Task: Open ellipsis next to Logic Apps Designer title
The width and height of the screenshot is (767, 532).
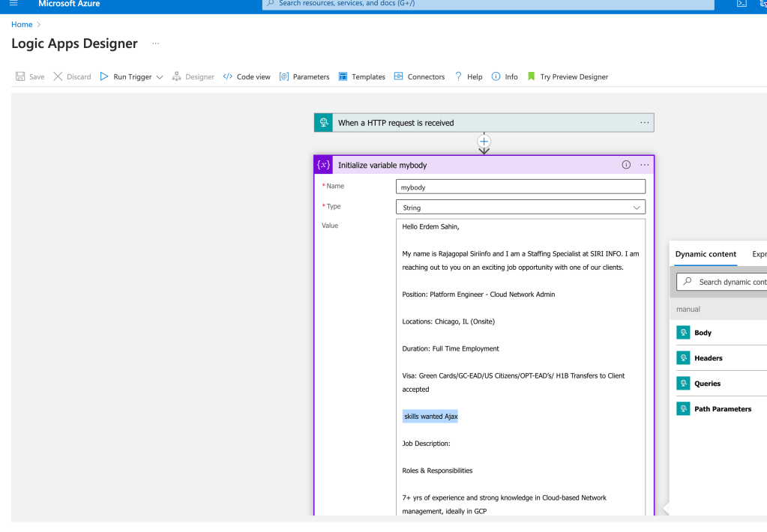Action: tap(155, 43)
